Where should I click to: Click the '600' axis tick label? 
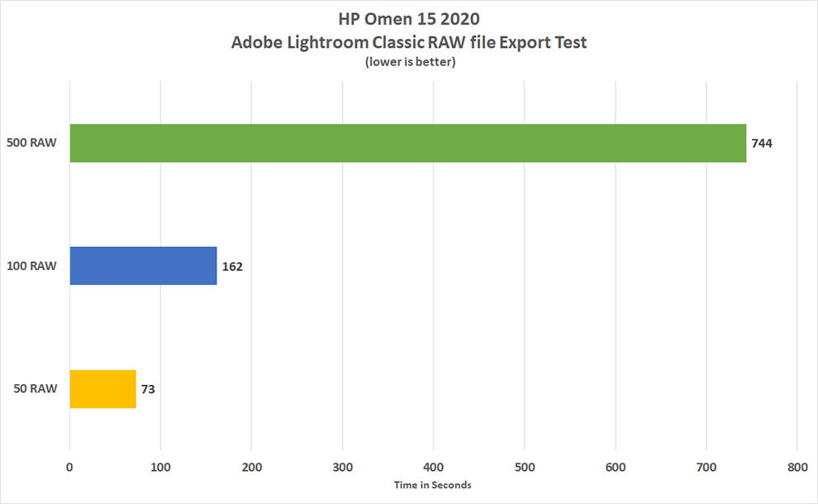click(616, 467)
